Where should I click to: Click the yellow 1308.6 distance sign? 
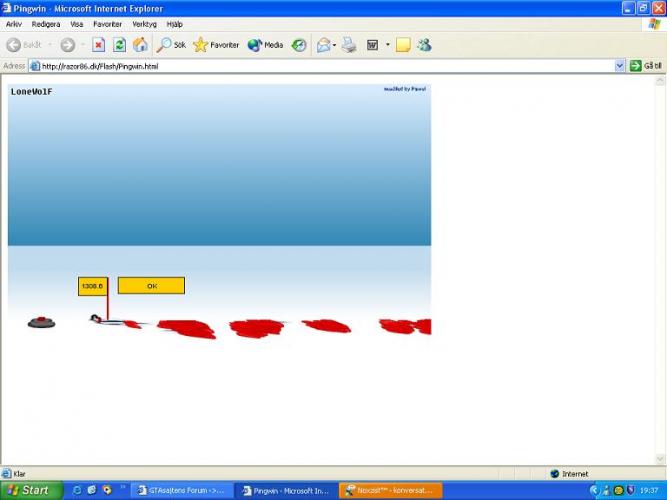92,286
